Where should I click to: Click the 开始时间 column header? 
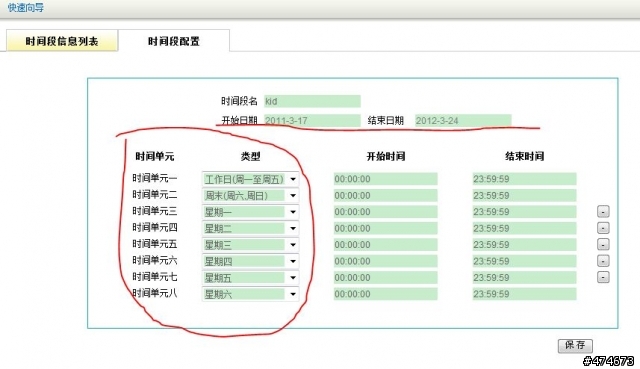pyautogui.click(x=386, y=156)
